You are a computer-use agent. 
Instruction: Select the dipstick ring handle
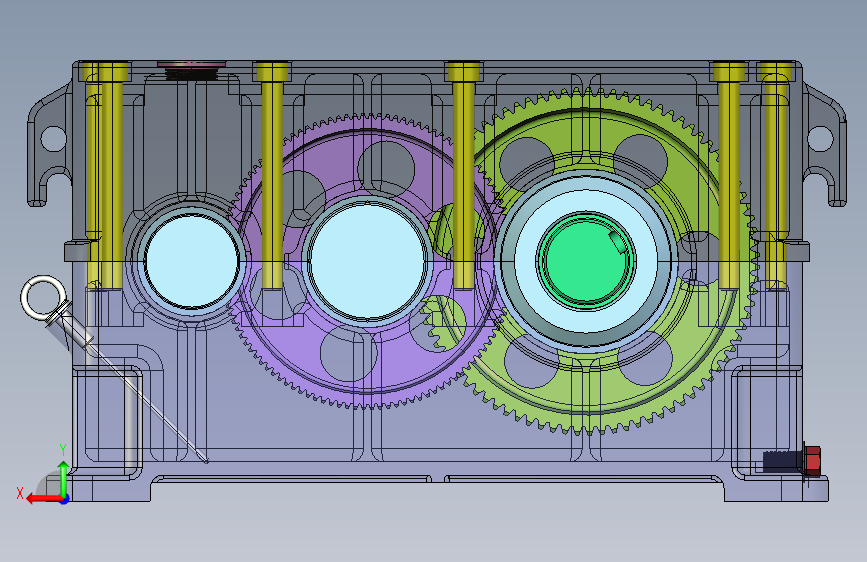(43, 299)
